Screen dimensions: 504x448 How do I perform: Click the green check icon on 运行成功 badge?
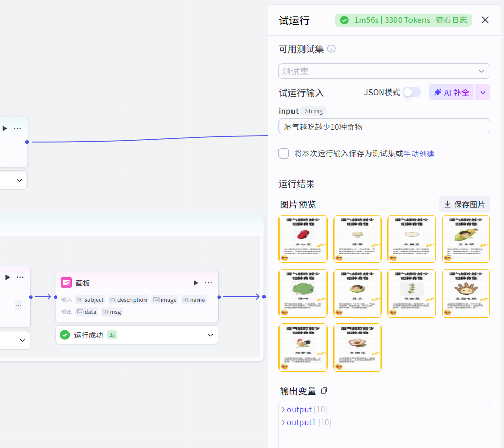point(65,335)
